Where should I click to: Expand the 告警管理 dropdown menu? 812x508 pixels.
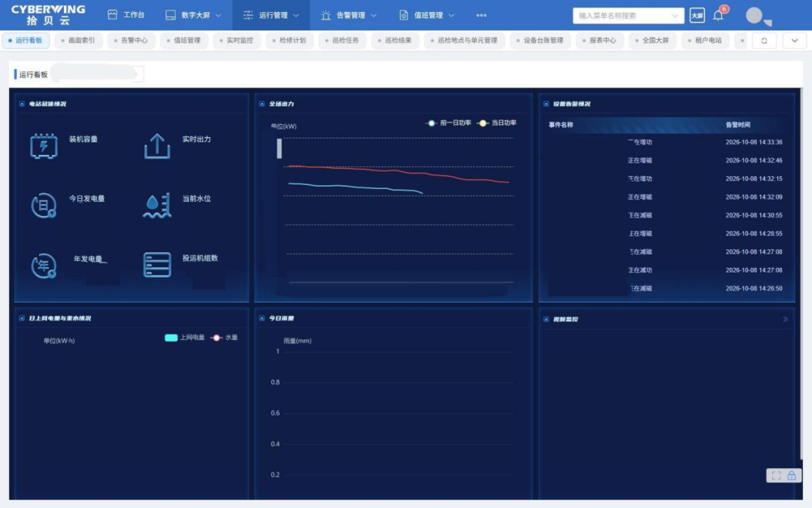point(349,15)
